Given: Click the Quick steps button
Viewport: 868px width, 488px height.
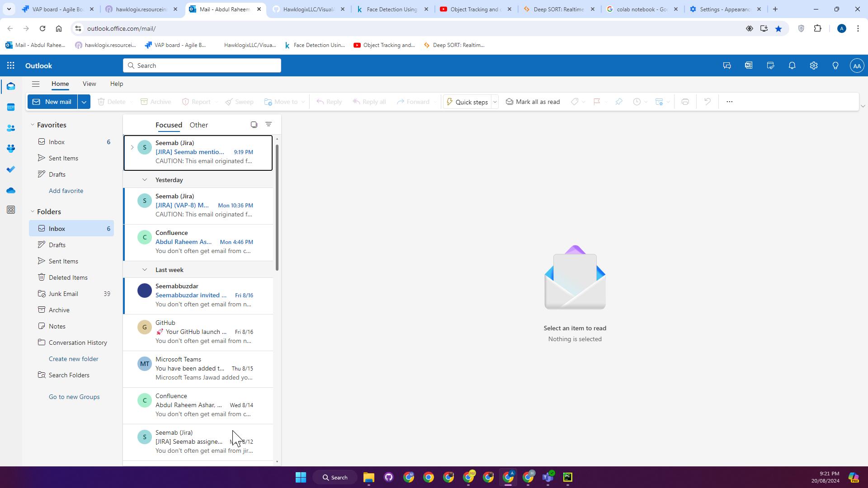Looking at the screenshot, I should (467, 102).
